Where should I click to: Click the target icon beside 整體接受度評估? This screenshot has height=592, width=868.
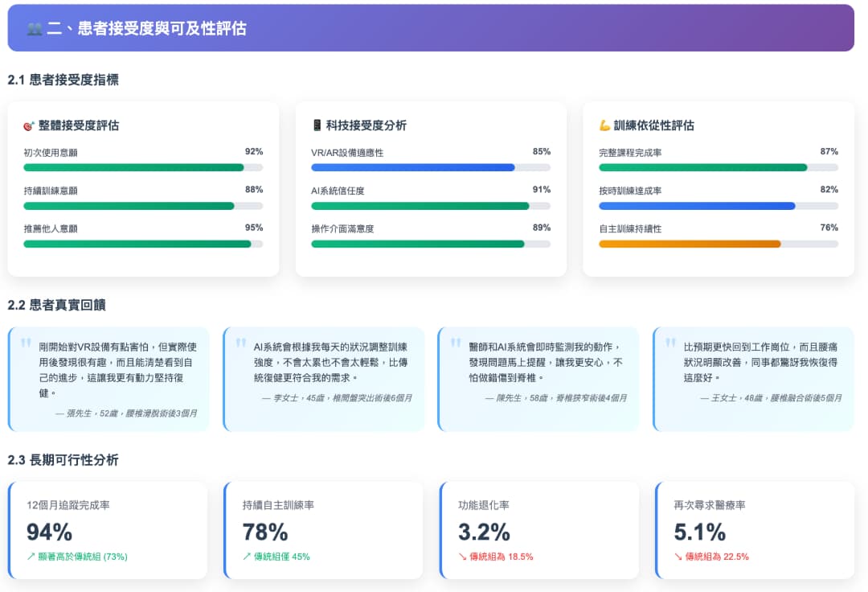point(29,126)
